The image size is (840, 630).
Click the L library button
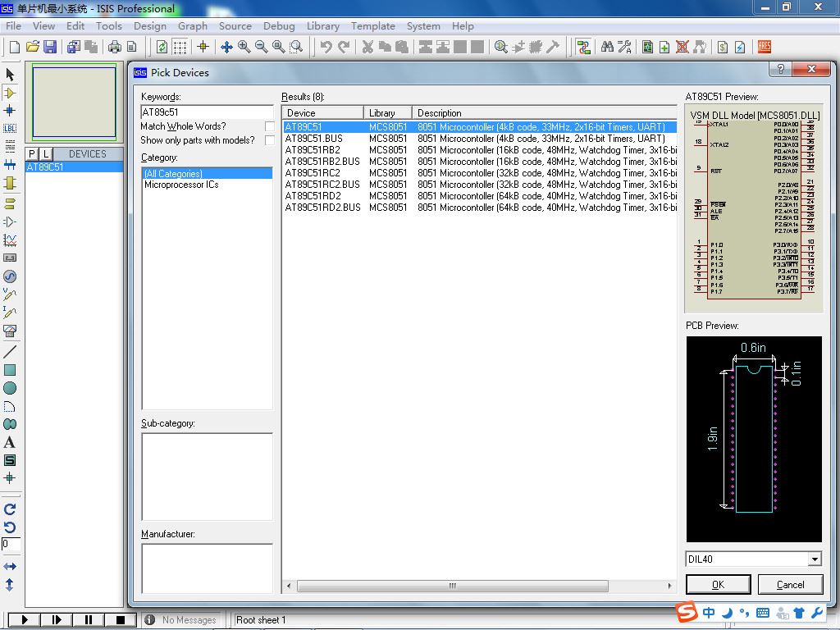point(46,153)
